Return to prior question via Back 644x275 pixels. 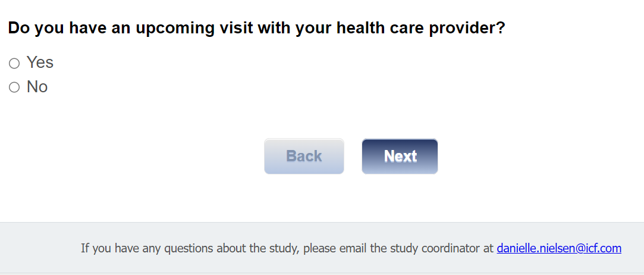304,157
